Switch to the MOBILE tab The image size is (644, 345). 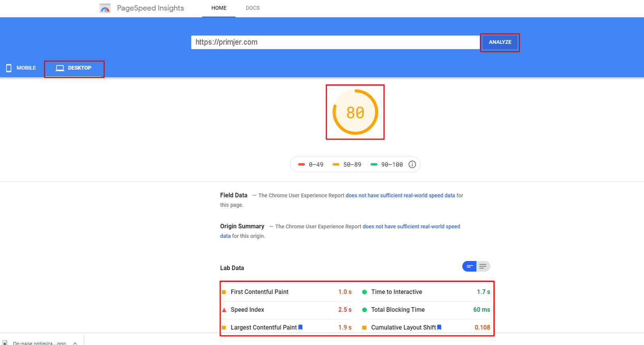click(21, 68)
